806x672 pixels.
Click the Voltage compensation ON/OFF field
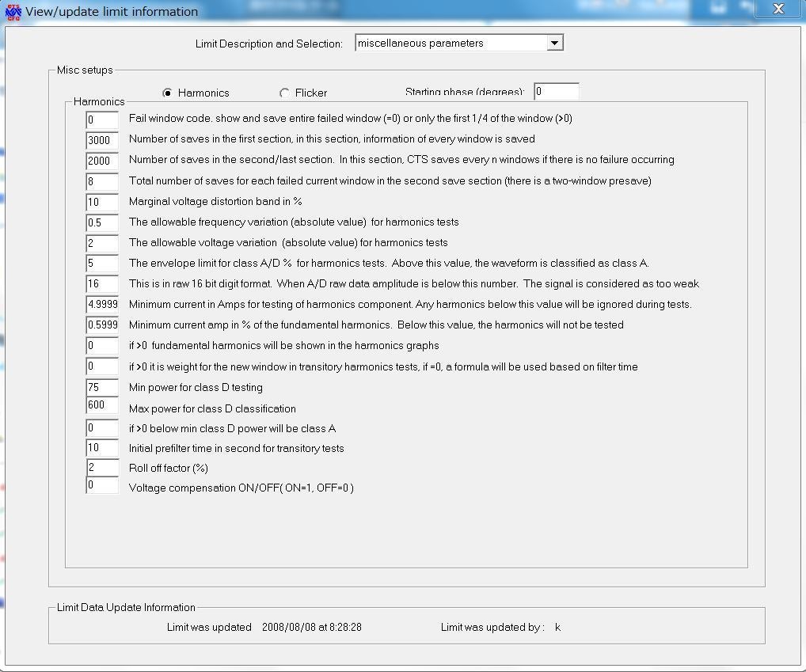pos(102,485)
